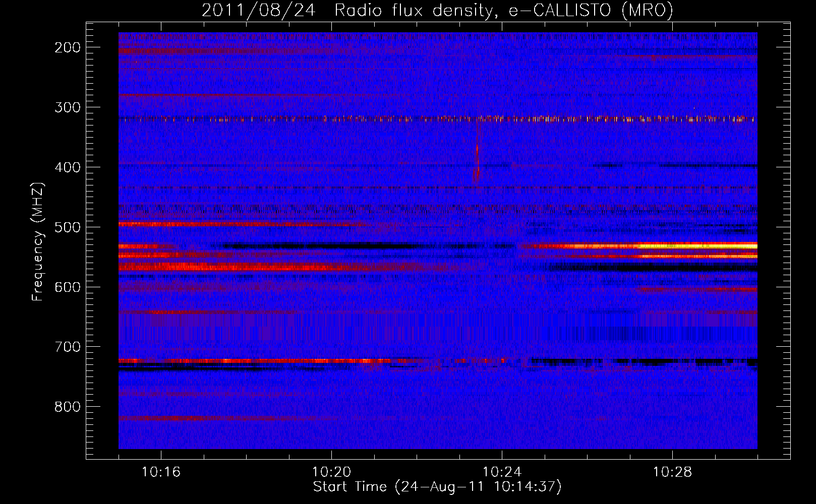The width and height of the screenshot is (816, 504).
Task: Click the 'Start Time (24-Aug-11 10:14:37)' caption
Action: tap(437, 487)
